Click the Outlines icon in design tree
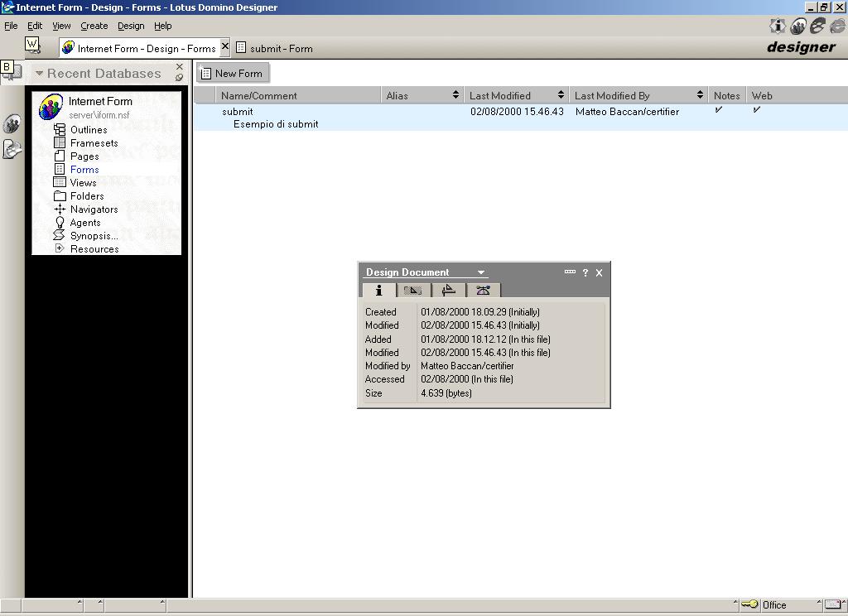 point(60,130)
